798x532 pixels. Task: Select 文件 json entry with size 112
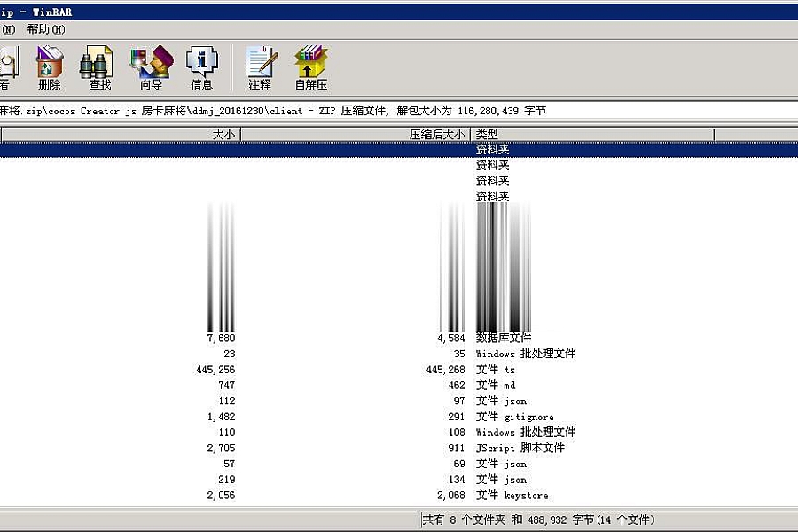tap(501, 401)
